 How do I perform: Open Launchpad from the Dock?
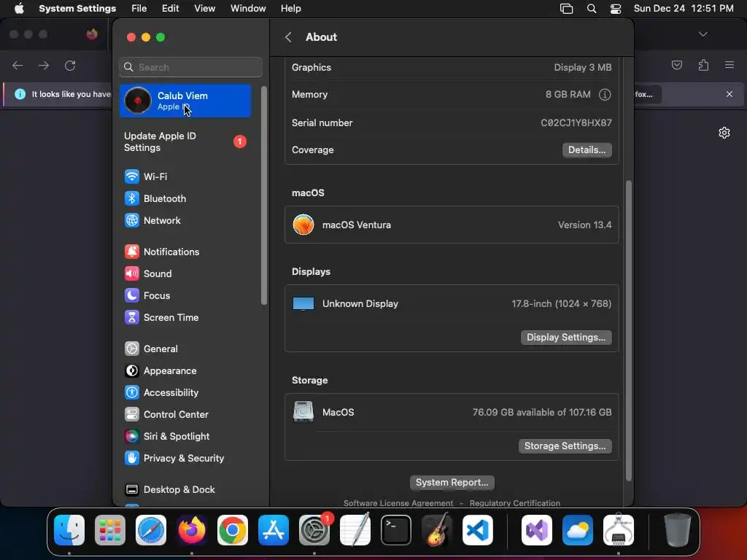(110, 530)
